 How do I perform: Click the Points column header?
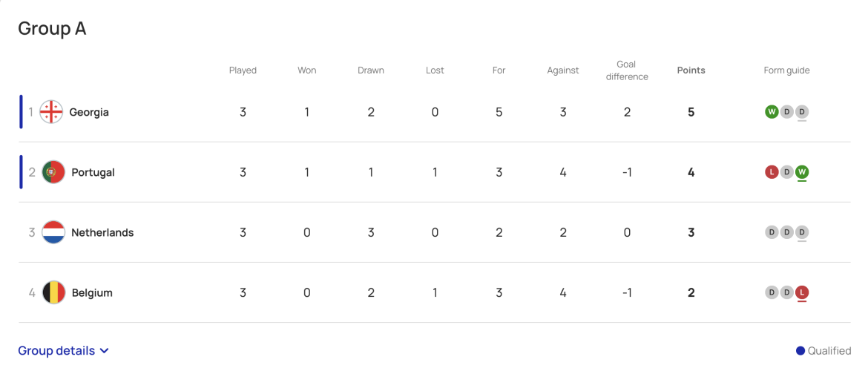(x=691, y=70)
